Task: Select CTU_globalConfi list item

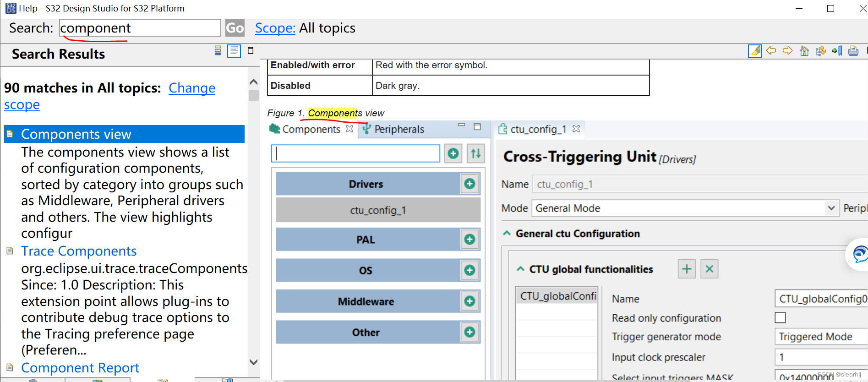Action: (557, 296)
